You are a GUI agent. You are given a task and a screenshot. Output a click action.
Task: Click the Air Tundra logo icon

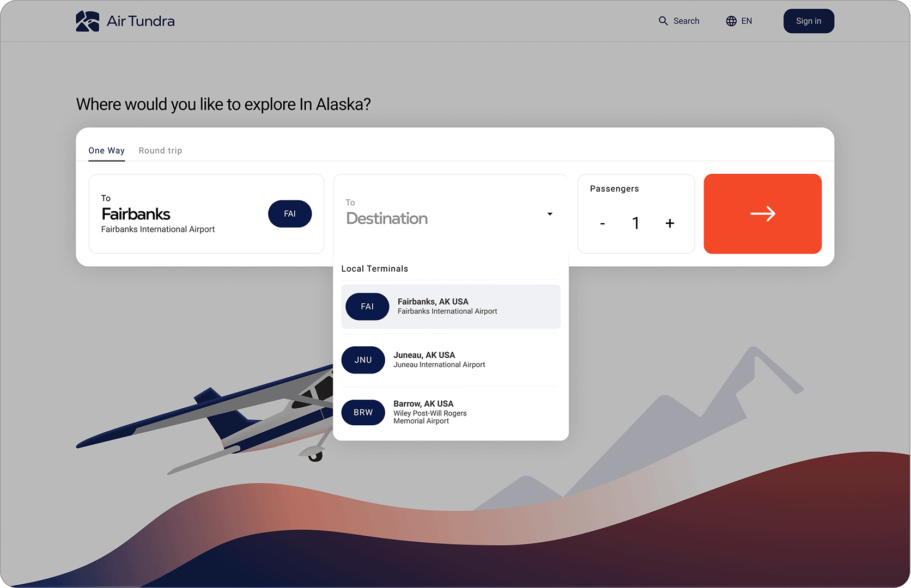click(87, 21)
